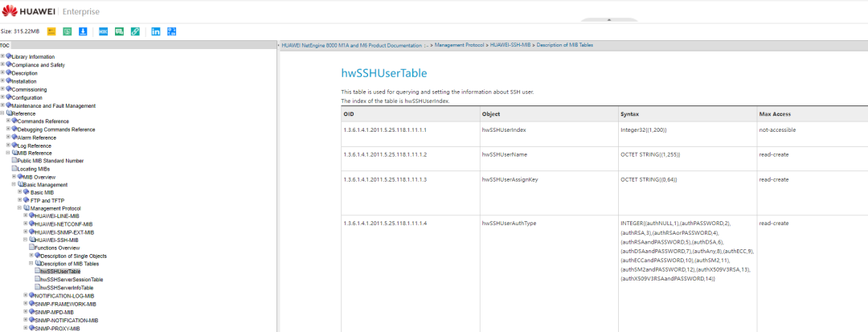Select Basic Management in the TOC
868x332 pixels.
point(45,185)
